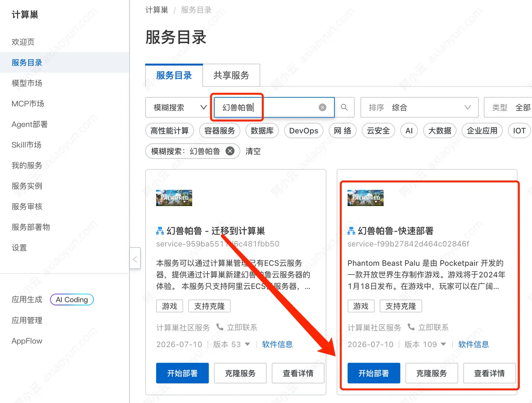
Task: Click the magnifier search icon button
Action: point(344,108)
